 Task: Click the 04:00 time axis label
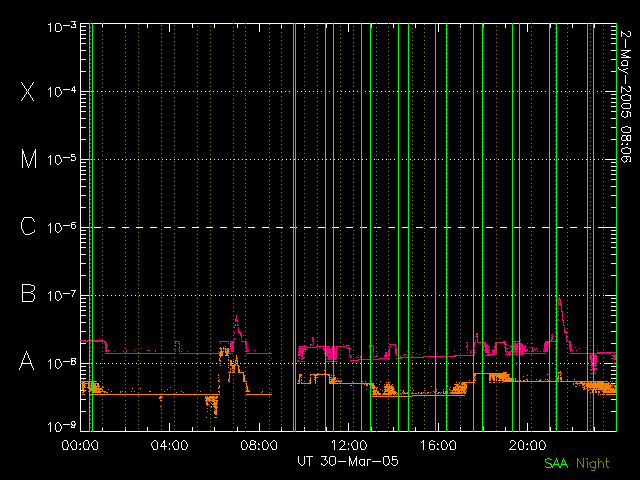pyautogui.click(x=169, y=445)
